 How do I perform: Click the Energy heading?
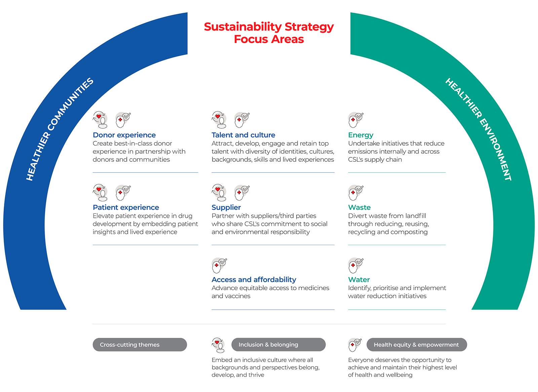pyautogui.click(x=360, y=135)
